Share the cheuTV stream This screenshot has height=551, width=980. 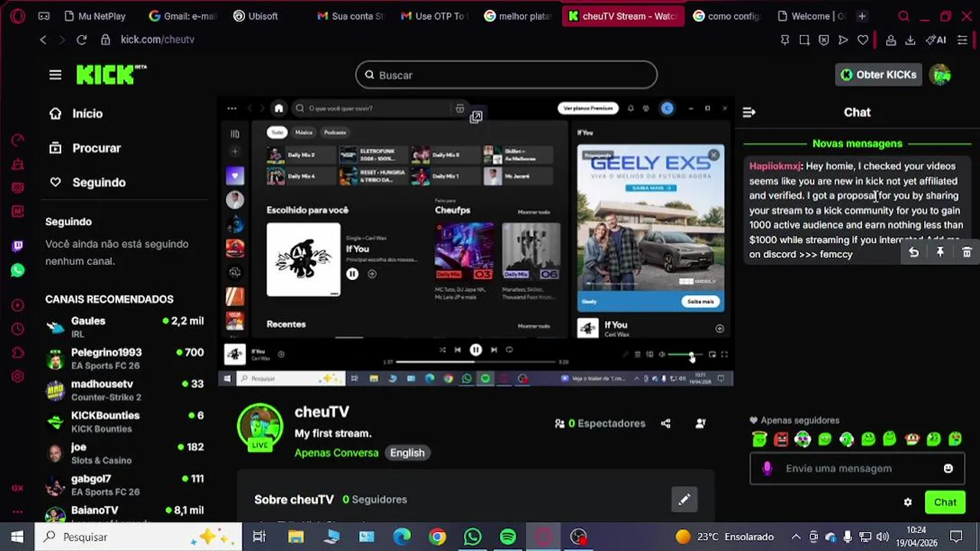point(665,423)
